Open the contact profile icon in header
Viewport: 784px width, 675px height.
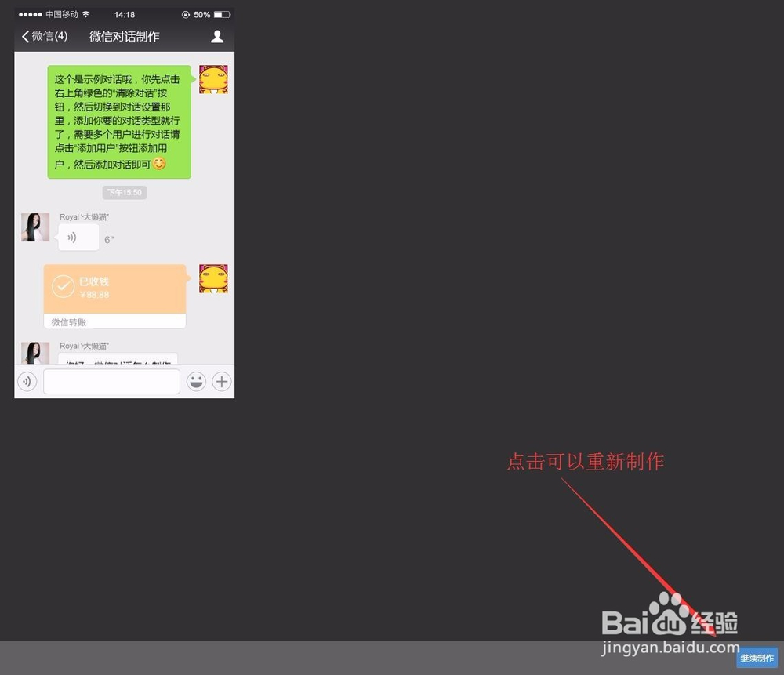[x=217, y=36]
